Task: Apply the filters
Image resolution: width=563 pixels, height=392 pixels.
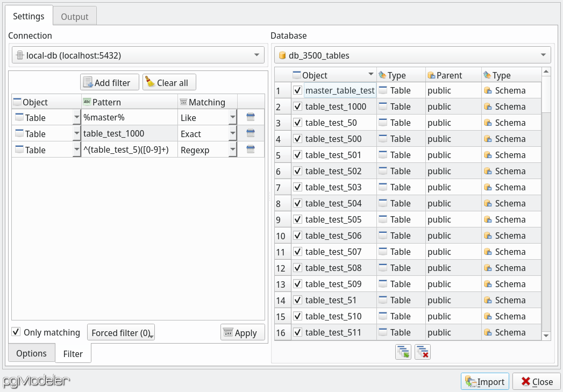Action: [243, 332]
